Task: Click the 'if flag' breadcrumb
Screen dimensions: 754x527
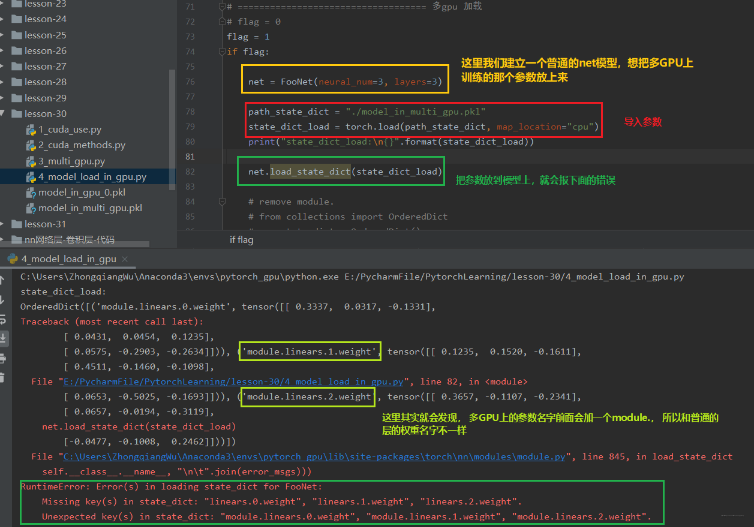Action: point(241,240)
